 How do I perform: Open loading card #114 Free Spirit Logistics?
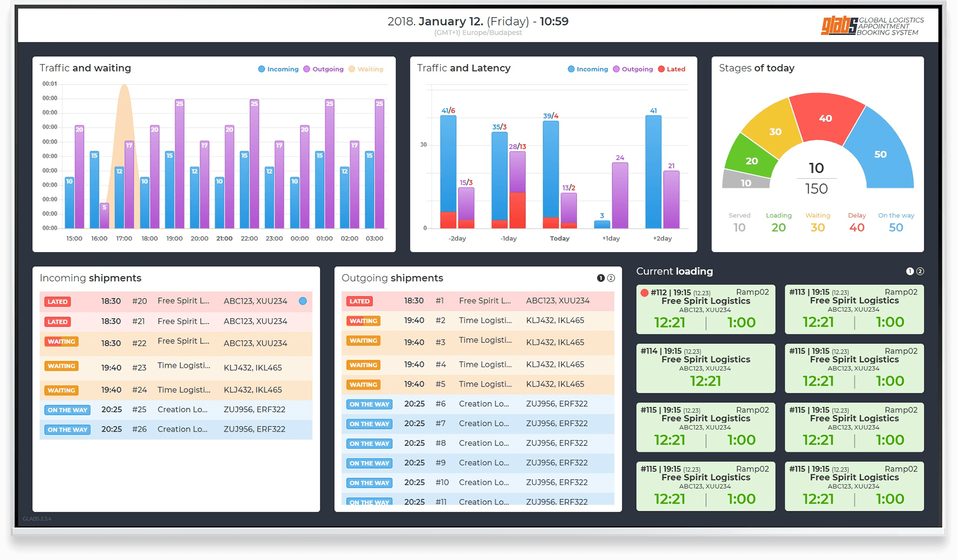[x=706, y=368]
